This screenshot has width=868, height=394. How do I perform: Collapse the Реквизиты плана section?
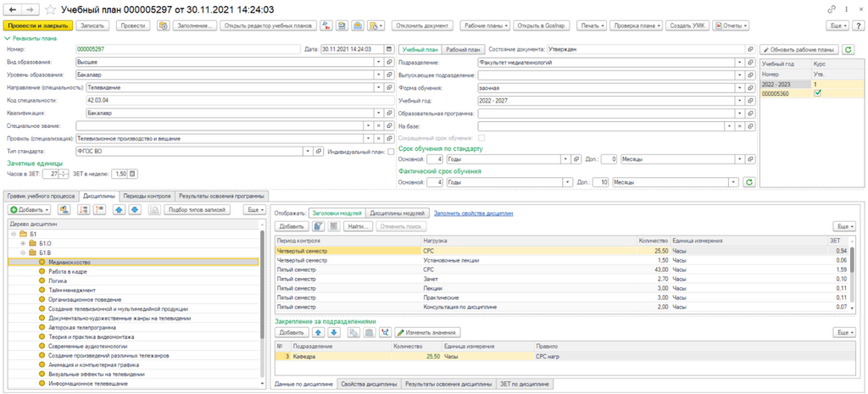(x=31, y=38)
